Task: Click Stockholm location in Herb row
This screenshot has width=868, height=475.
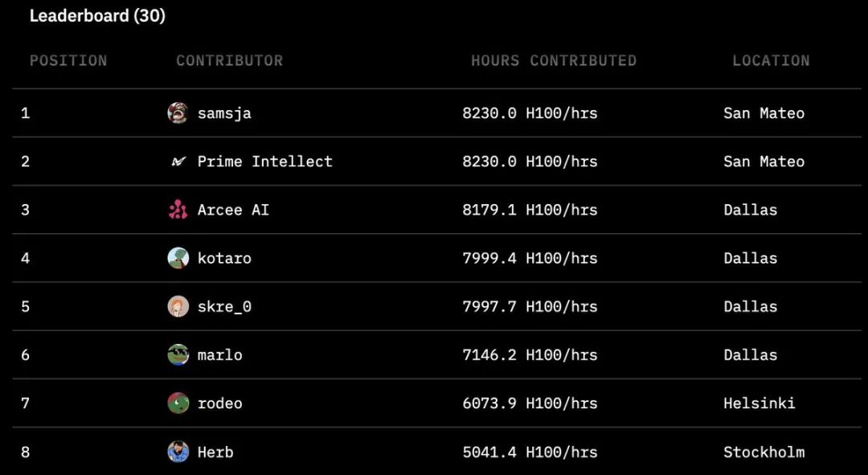Action: (764, 452)
